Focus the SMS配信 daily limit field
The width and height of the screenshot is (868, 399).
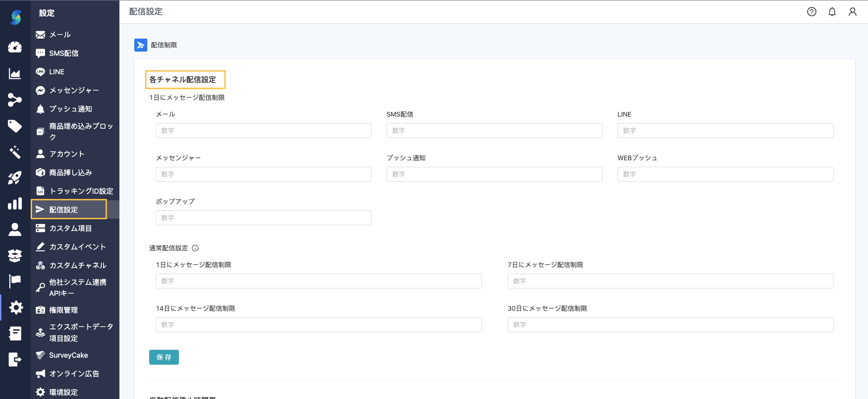[x=494, y=131]
